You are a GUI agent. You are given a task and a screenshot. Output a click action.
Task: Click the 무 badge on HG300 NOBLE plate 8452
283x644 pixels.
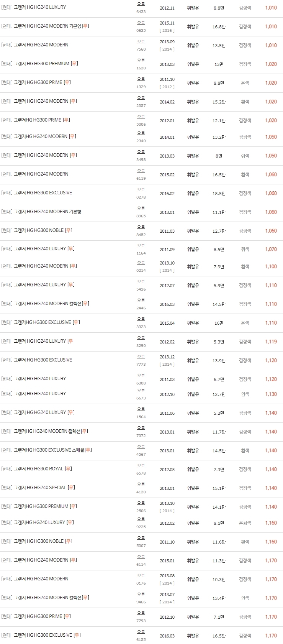[x=69, y=230]
